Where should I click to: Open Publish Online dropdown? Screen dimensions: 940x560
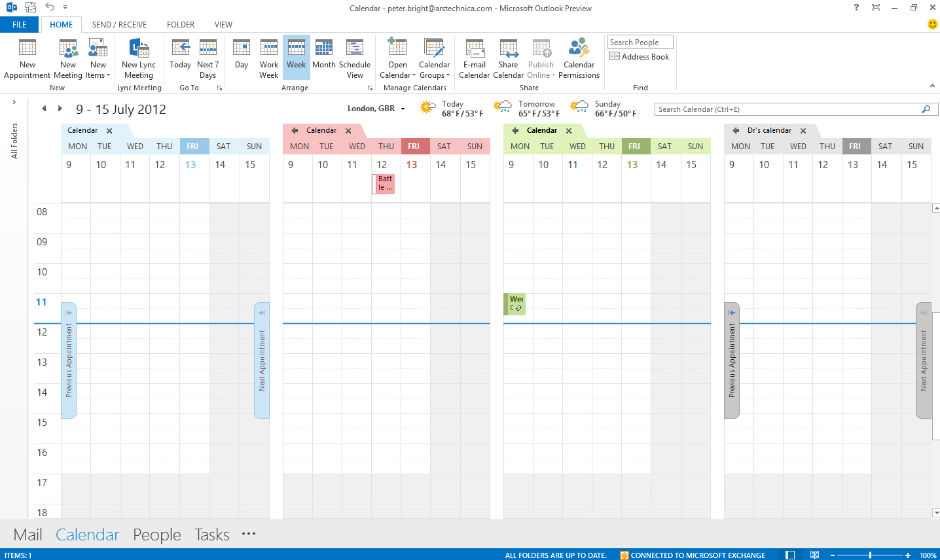[541, 58]
